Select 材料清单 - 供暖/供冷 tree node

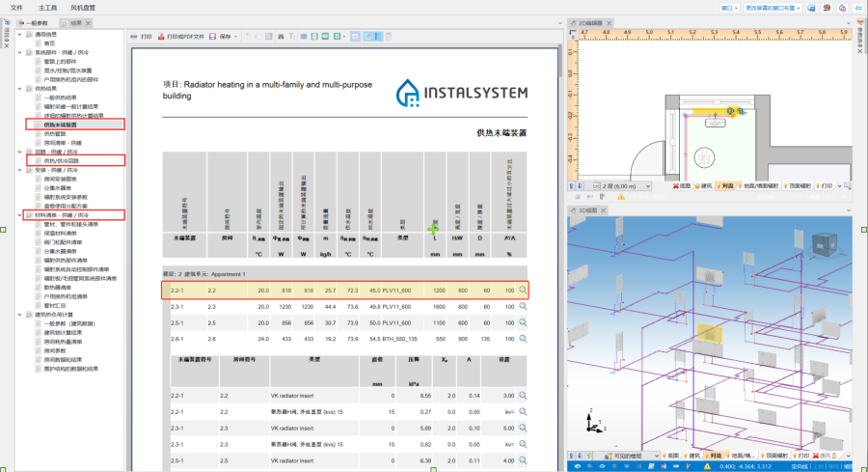coord(62,215)
